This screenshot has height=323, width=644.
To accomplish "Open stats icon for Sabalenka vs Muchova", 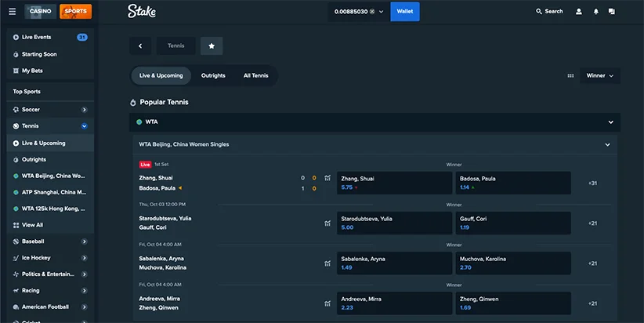I will [x=327, y=263].
